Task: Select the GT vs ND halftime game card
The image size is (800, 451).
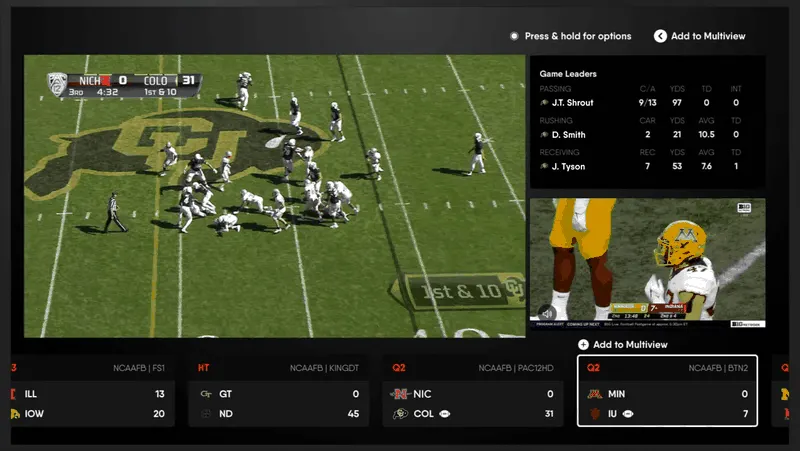Action: pos(279,391)
